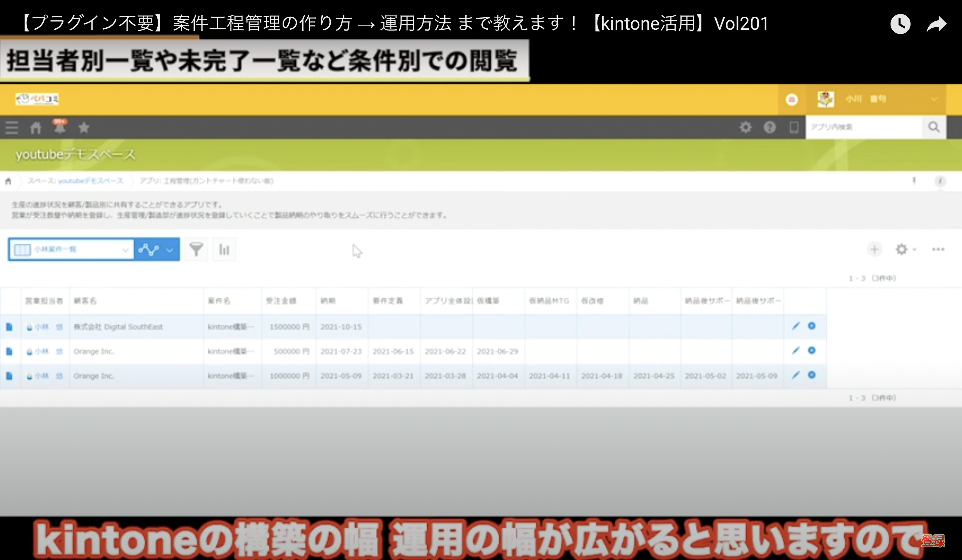Click the filter funnel icon
Screen dimensions: 962x560
[x=196, y=250]
